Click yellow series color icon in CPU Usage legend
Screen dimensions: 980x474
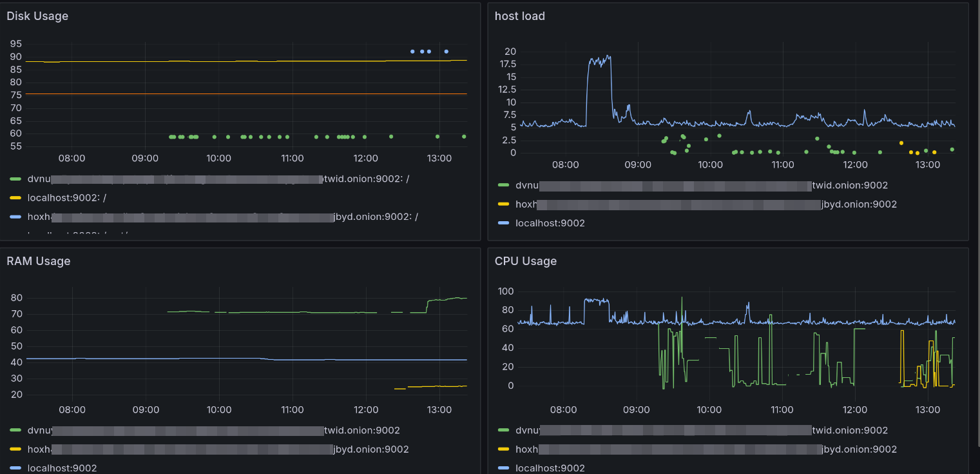pos(504,449)
